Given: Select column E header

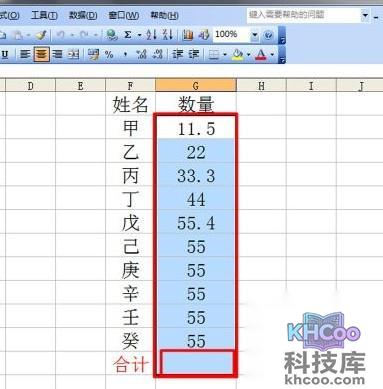Looking at the screenshot, I should point(80,86).
